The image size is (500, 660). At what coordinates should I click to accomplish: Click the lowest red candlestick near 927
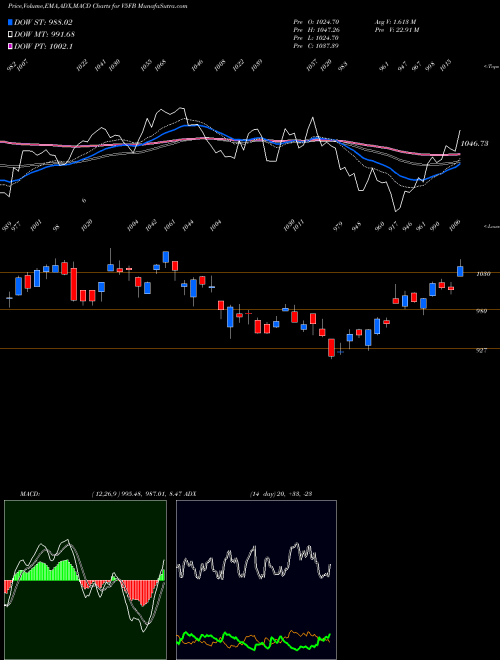tap(332, 348)
